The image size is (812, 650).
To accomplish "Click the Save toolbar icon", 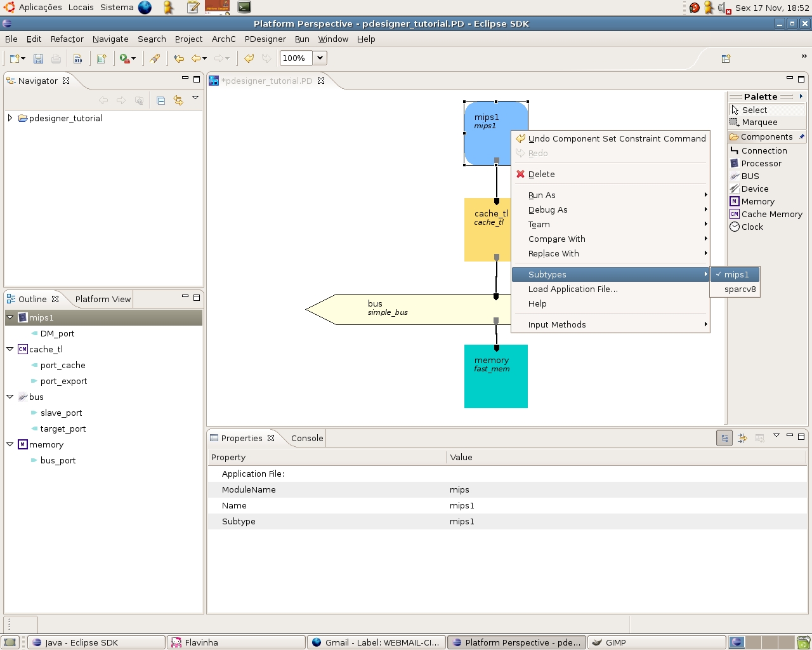I will coord(38,58).
